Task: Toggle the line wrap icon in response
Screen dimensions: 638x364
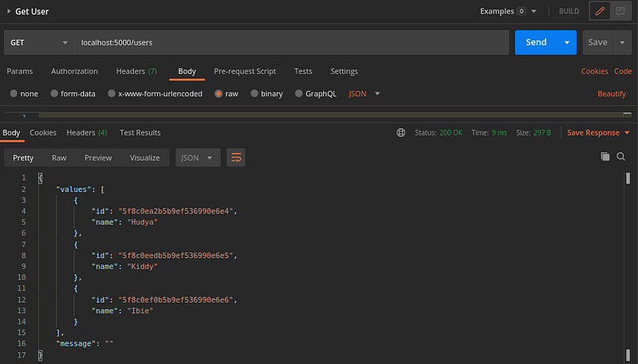Action: click(x=236, y=158)
